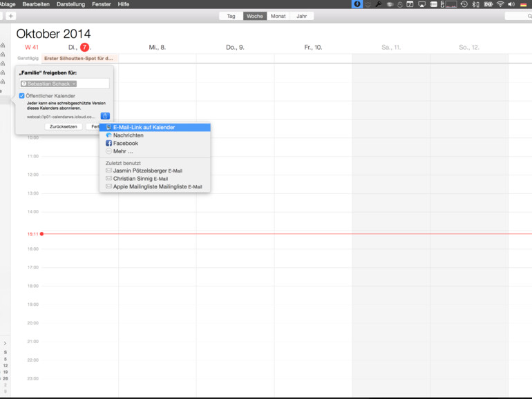Click the W 41 week label

32,47
